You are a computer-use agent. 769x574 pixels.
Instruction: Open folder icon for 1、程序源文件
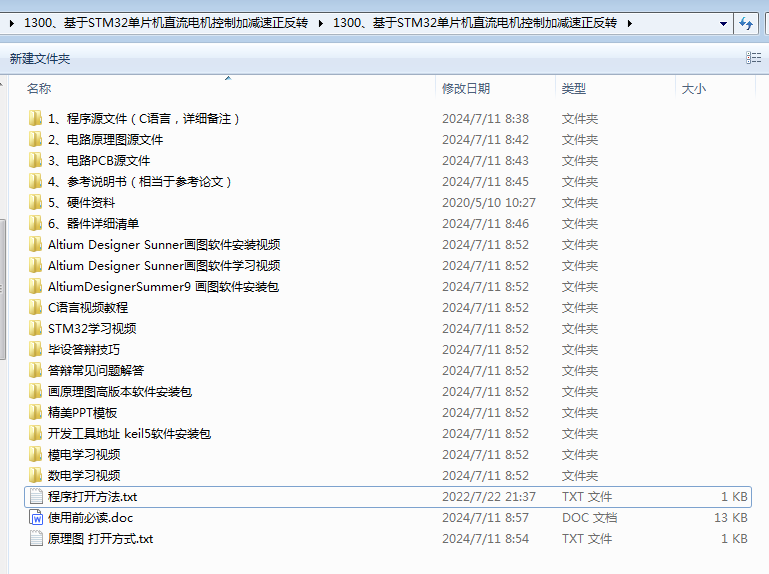pos(35,118)
